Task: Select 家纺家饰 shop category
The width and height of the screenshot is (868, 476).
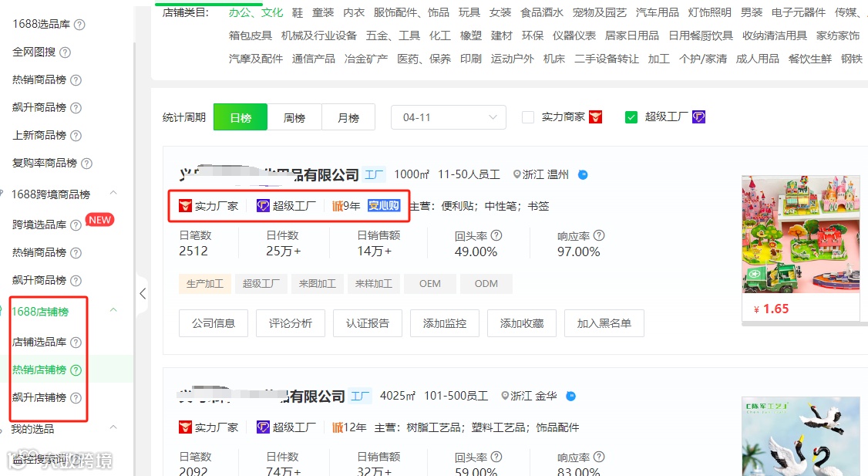Action: [x=838, y=36]
